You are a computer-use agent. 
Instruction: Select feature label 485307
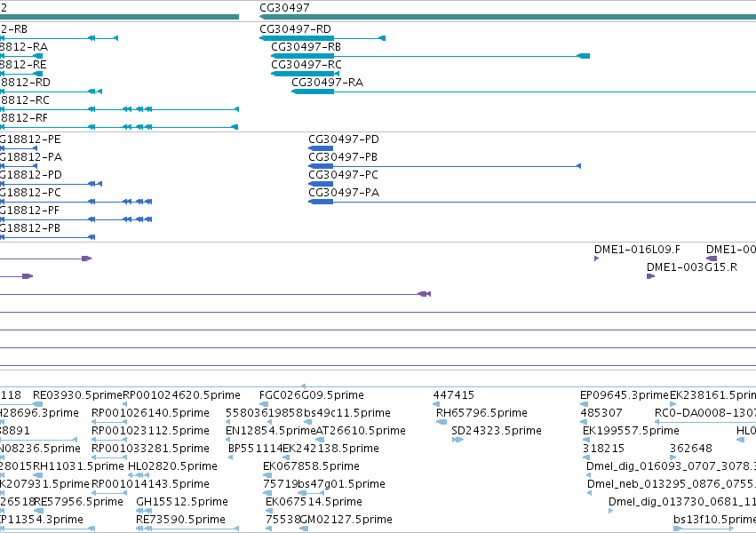[601, 413]
